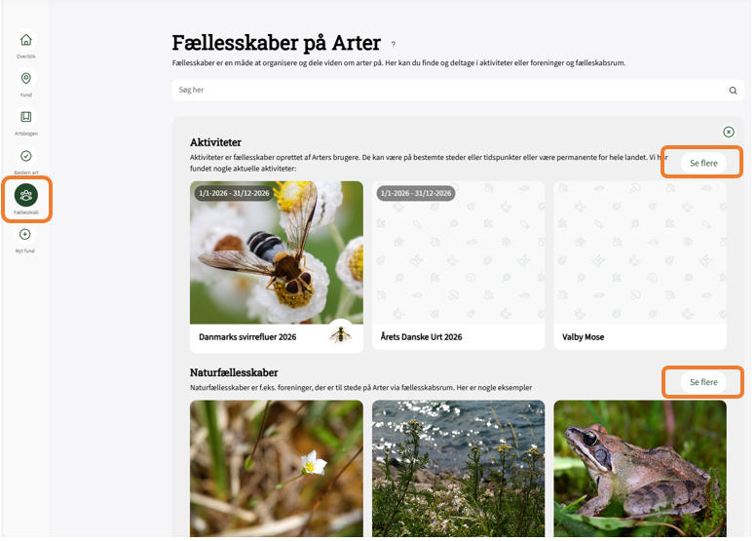The image size is (756, 541).
Task: Open the question mark help icon
Action: click(394, 44)
